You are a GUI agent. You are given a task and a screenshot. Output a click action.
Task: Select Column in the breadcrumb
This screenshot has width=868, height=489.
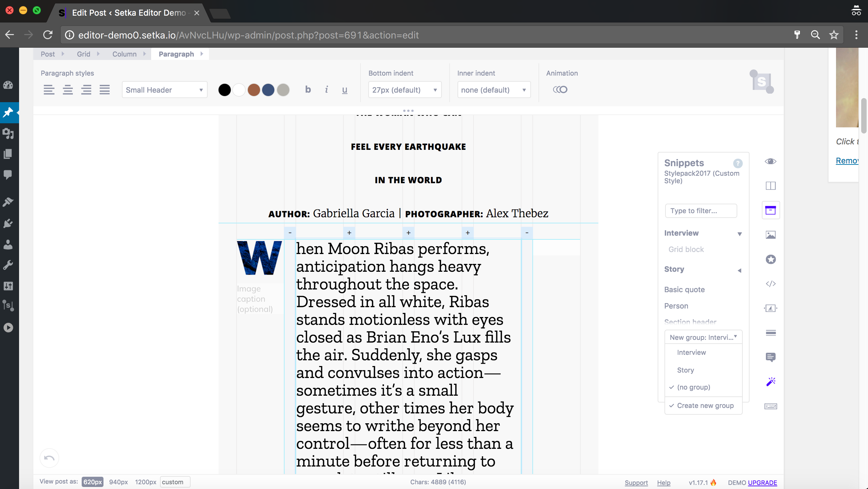124,54
